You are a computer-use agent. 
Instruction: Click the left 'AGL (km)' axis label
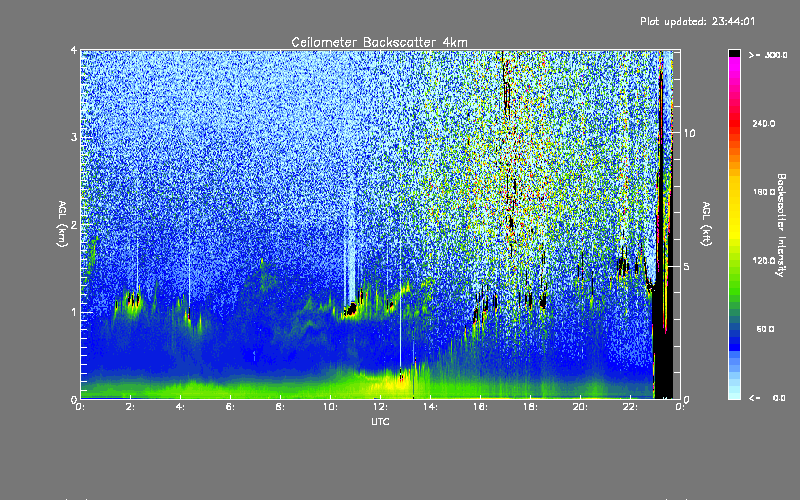coord(63,224)
